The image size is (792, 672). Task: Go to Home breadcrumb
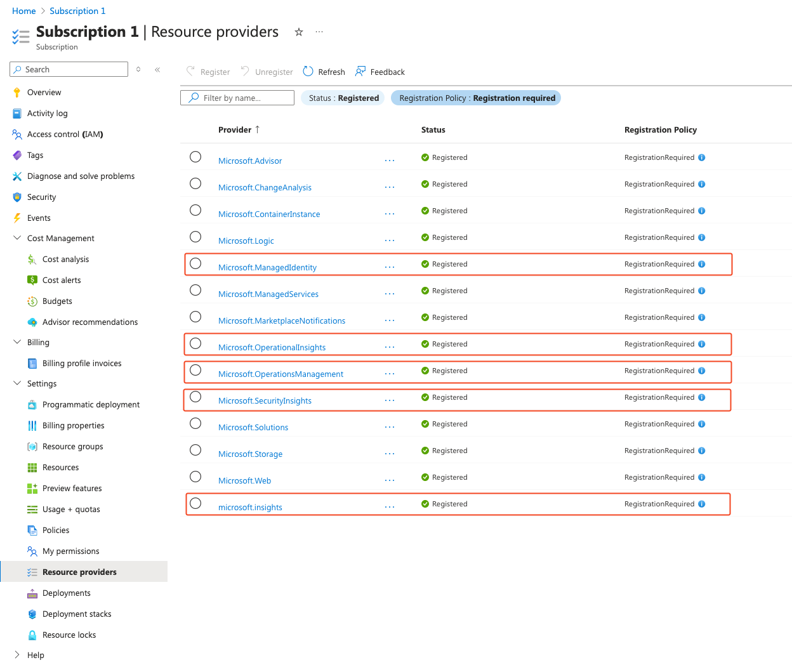24,11
